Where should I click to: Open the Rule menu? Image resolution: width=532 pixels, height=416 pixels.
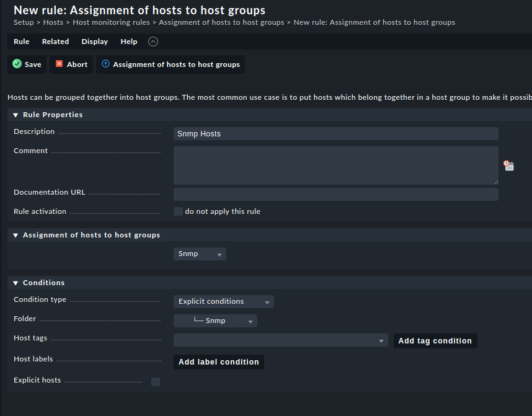[x=22, y=42]
